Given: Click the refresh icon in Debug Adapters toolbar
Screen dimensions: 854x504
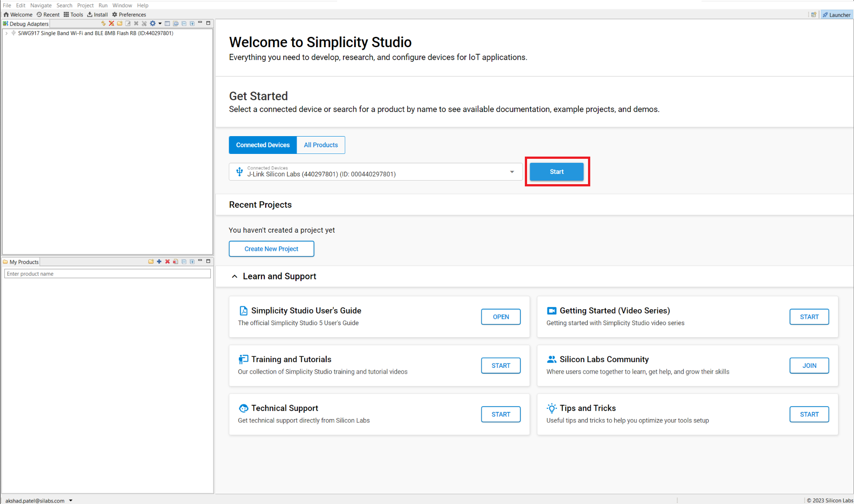Looking at the screenshot, I should (x=103, y=24).
